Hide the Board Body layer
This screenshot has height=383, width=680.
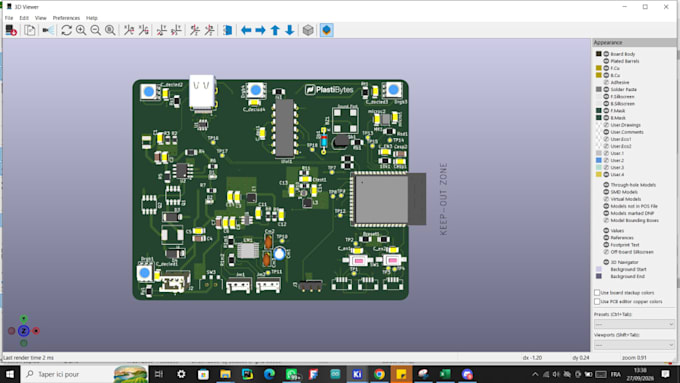coord(606,54)
